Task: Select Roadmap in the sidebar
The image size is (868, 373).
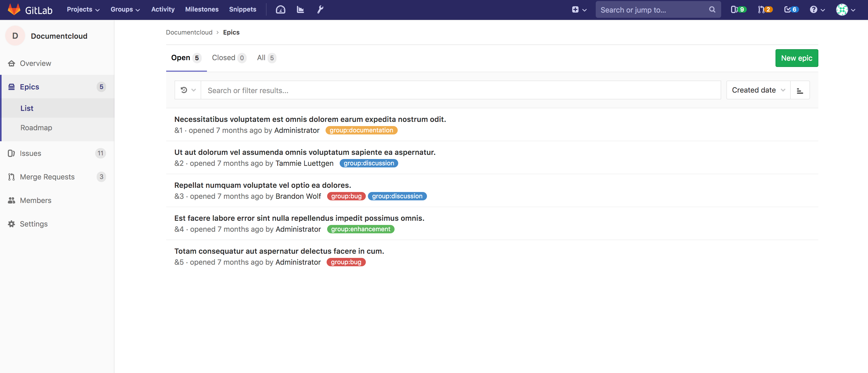Action: point(36,127)
